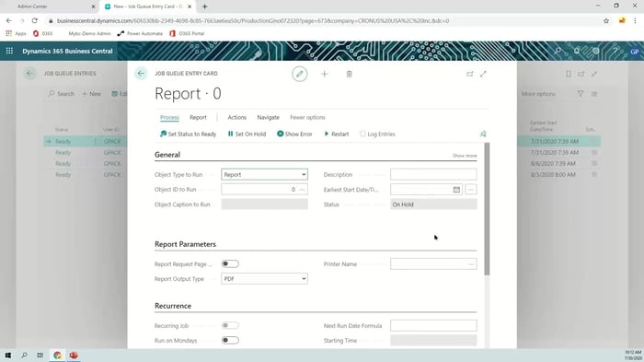Click Show Error action
644x362 pixels.
pos(294,134)
